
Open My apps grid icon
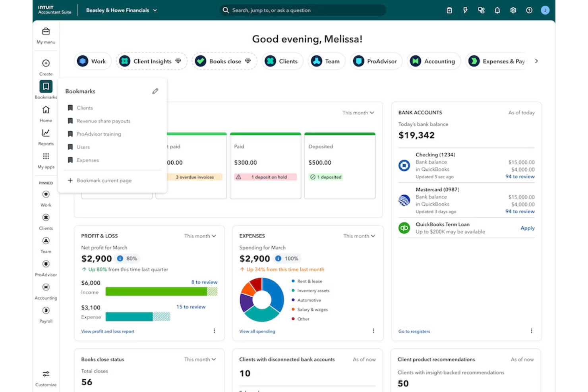pos(46,156)
